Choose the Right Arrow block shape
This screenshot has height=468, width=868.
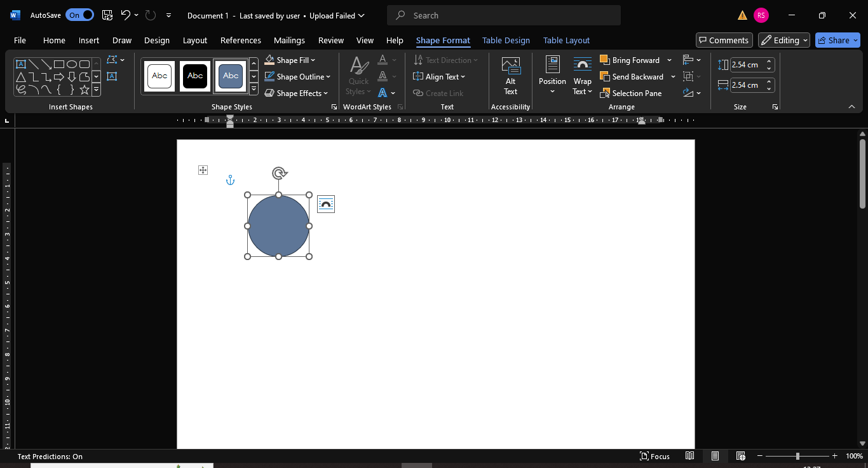pyautogui.click(x=59, y=77)
